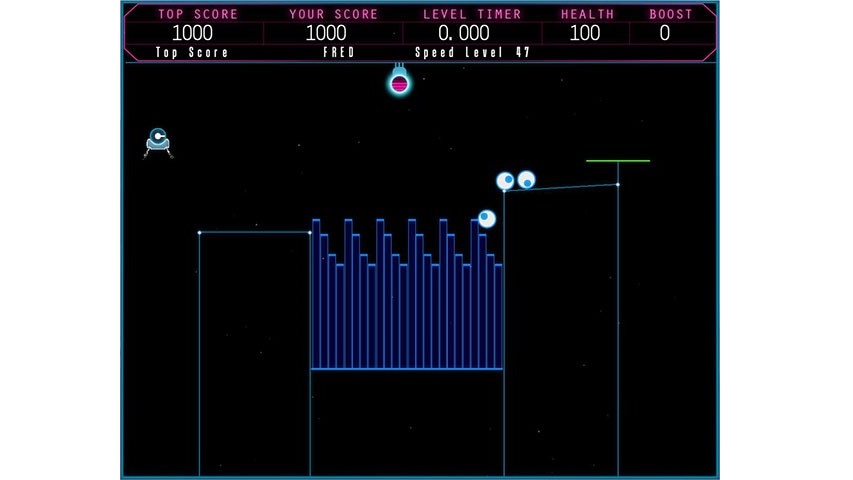The width and height of the screenshot is (853, 480).
Task: Click the lunar lander spaceship
Action: [158, 143]
